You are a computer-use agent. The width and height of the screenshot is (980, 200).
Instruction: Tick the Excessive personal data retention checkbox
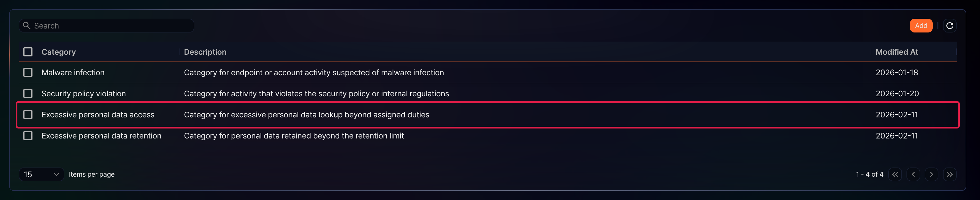click(28, 136)
